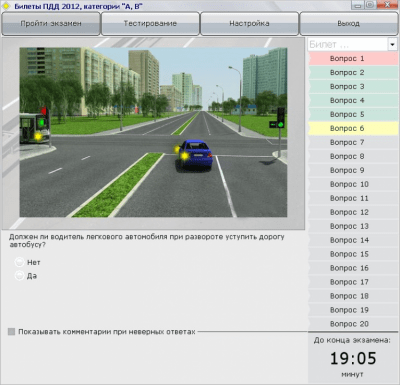Open the Билет dropdown arrow

(x=392, y=44)
